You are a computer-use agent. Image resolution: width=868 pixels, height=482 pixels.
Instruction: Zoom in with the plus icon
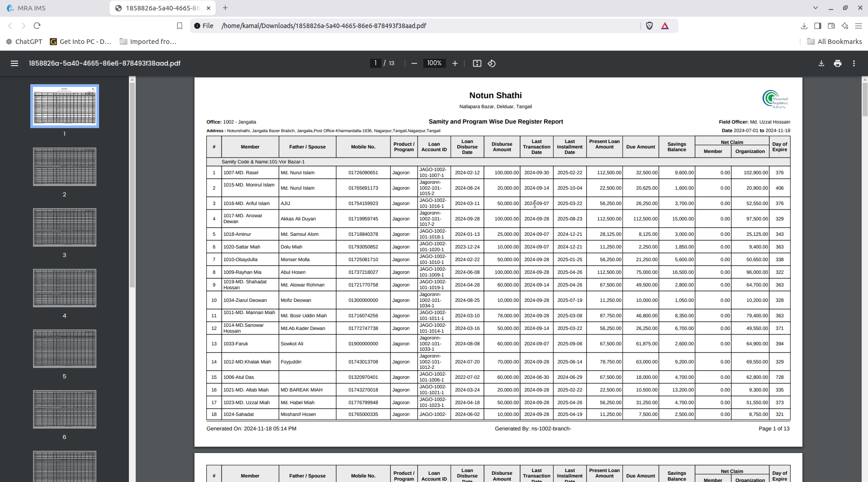[x=455, y=63]
